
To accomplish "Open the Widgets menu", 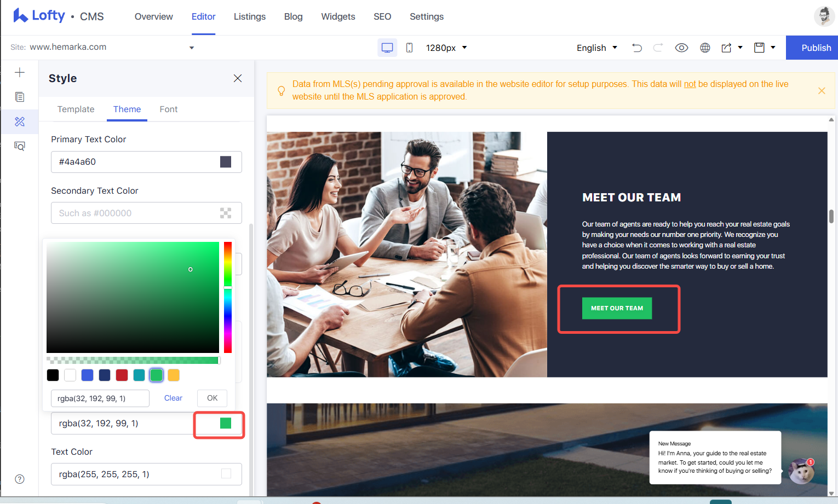I will [x=338, y=16].
